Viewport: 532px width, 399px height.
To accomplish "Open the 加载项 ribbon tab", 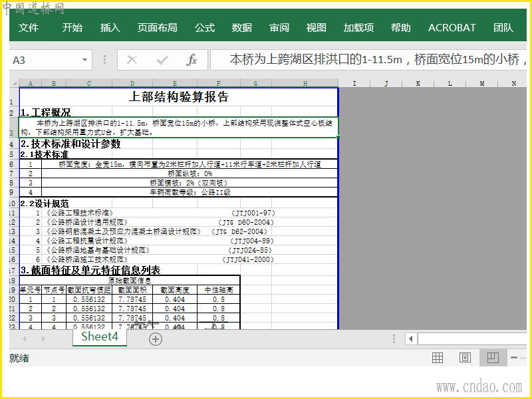I will coord(358,27).
